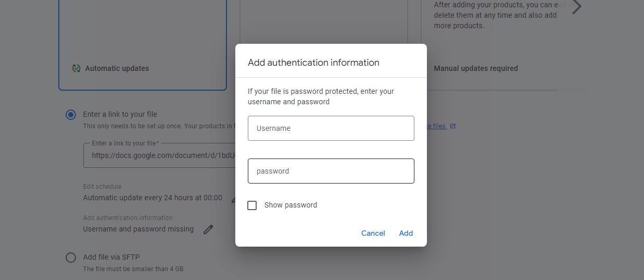Select the Enter a link to your file radio
644x280 pixels.
click(71, 115)
